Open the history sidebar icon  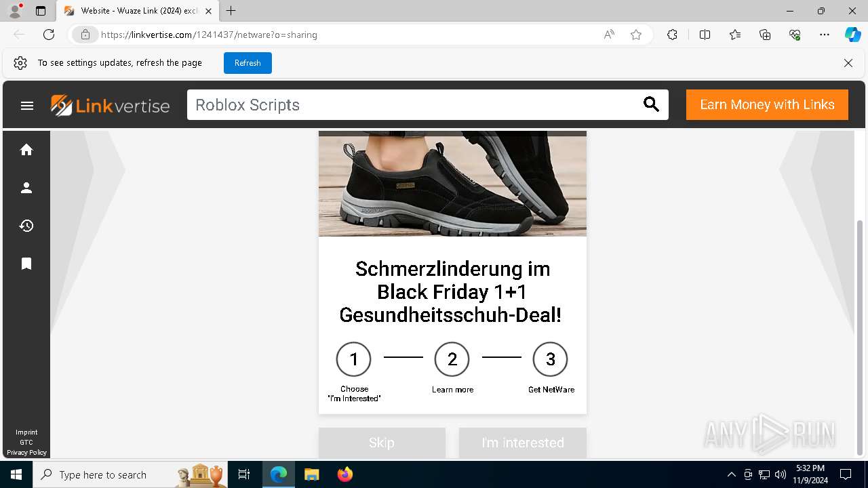coord(26,226)
